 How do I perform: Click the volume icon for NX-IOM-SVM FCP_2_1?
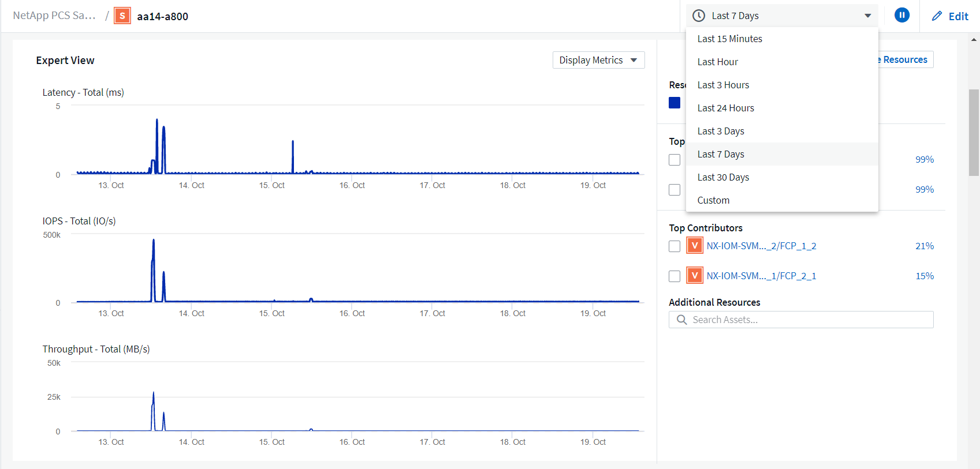[x=694, y=276]
